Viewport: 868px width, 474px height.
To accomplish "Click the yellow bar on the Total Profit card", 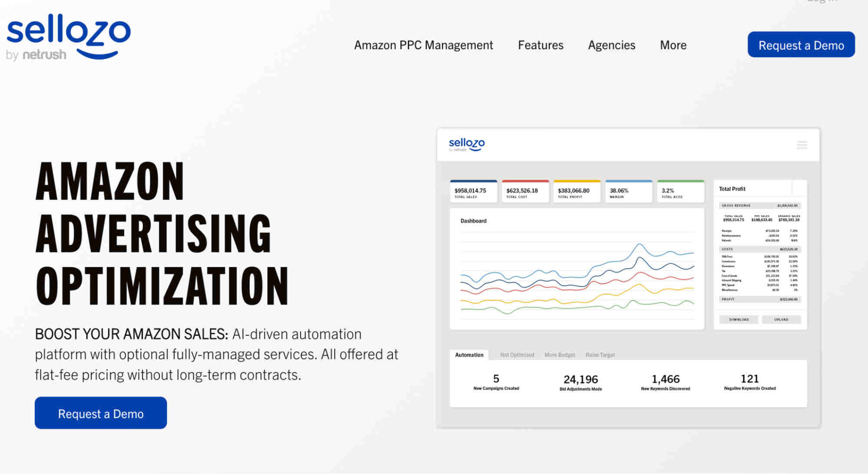I will coord(577,180).
